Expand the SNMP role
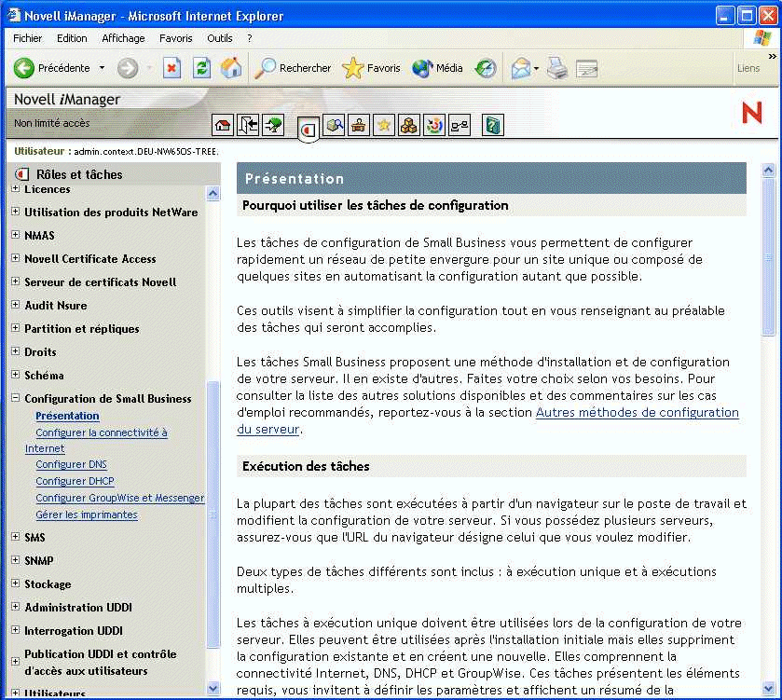 point(16,560)
